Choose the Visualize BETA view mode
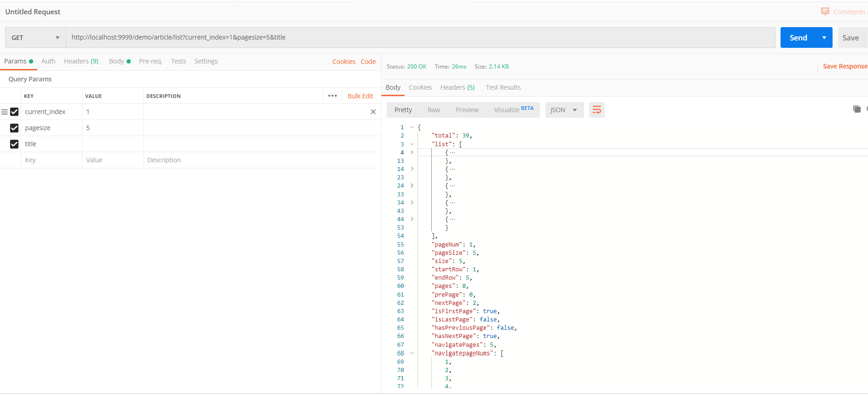The width and height of the screenshot is (868, 395). (x=514, y=109)
